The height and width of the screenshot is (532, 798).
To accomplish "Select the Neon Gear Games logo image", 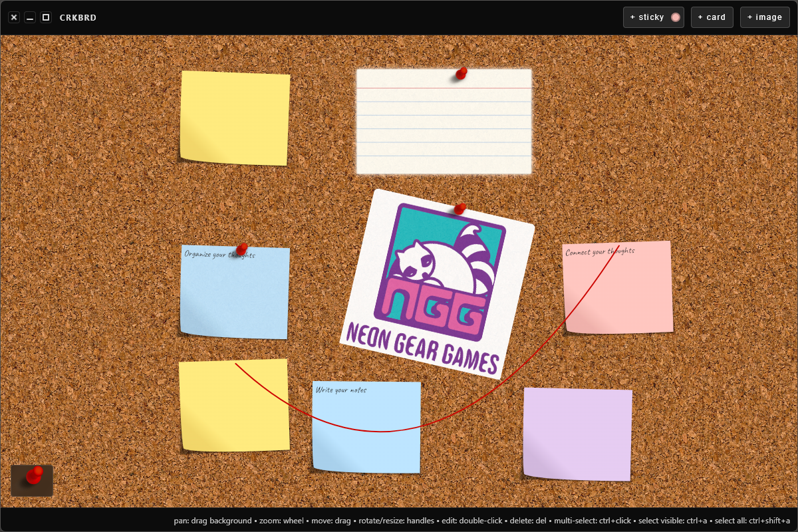I will [438, 284].
